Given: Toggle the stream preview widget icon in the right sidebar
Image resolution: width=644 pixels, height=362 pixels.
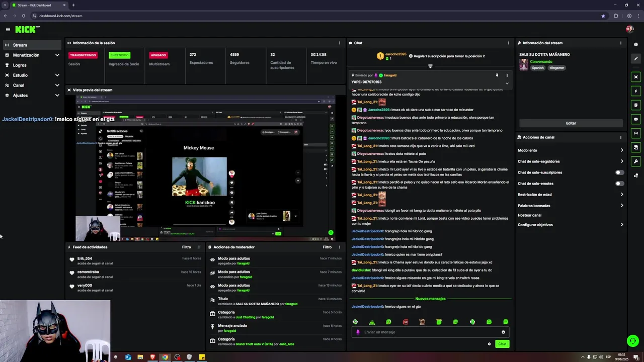Looking at the screenshot, I should (x=636, y=77).
